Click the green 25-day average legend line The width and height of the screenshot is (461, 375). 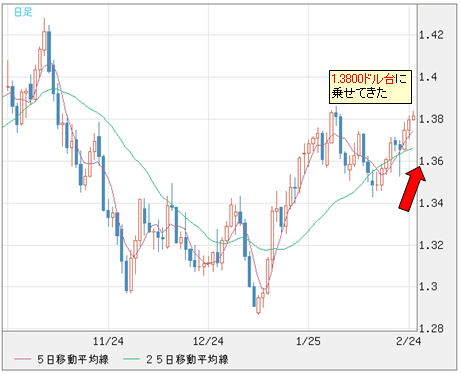click(x=131, y=359)
